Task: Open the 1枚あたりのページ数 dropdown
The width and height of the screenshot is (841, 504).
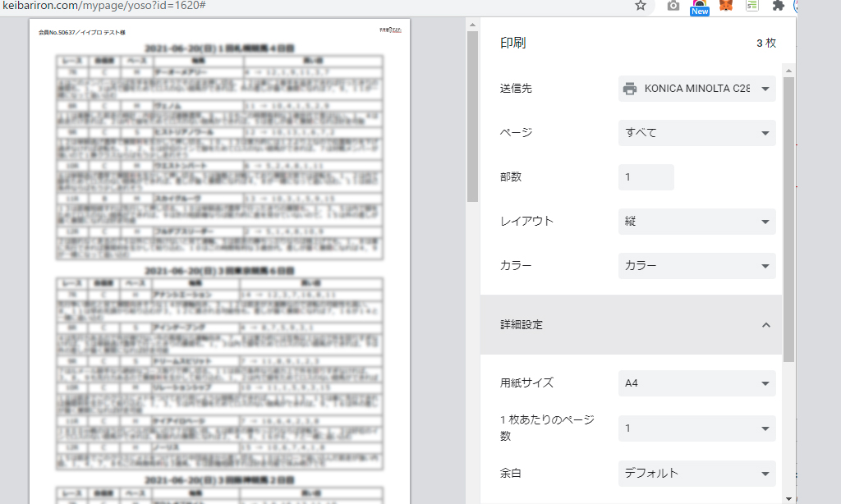Action: coord(696,428)
